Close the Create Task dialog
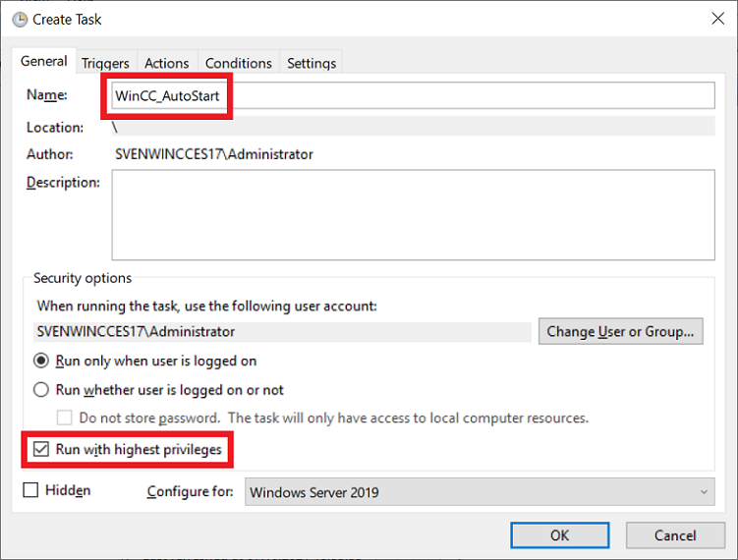The height and width of the screenshot is (560, 738). (717, 19)
